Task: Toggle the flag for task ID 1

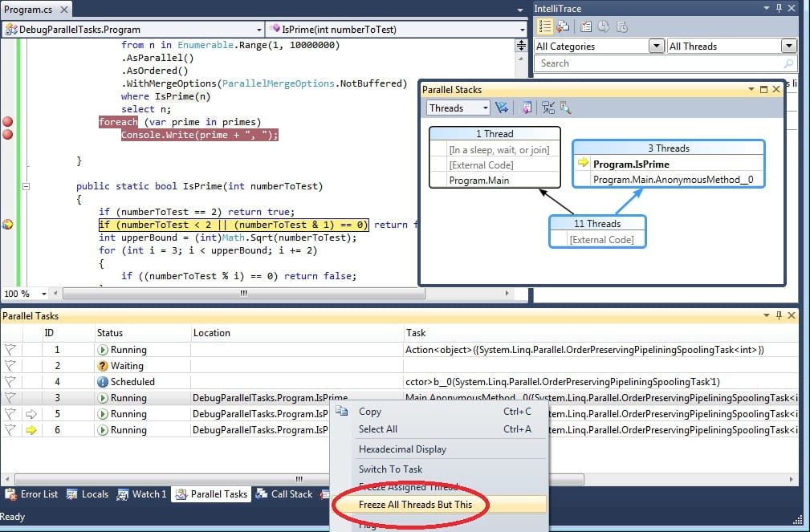Action: click(10, 350)
